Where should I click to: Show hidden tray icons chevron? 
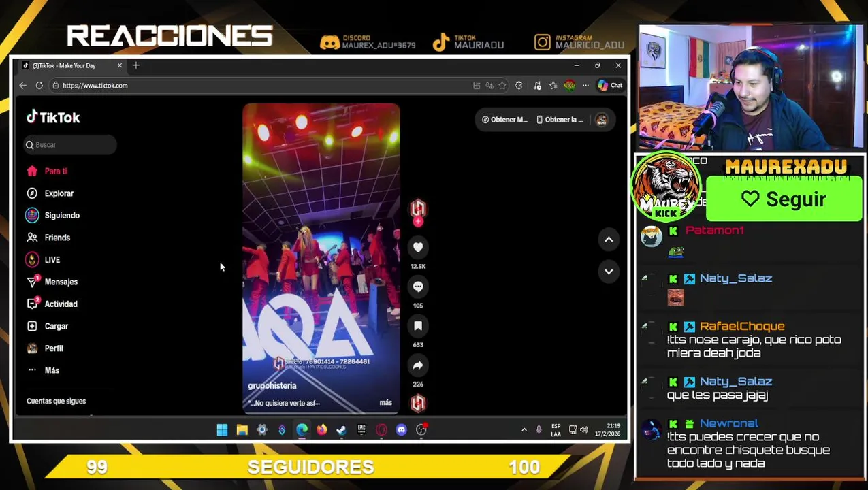pos(524,430)
